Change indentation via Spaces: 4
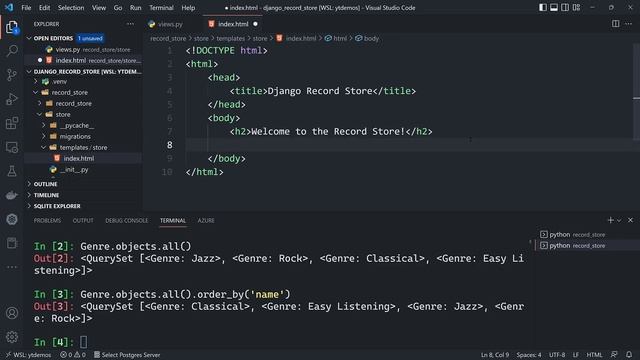This screenshot has height=360, width=640. click(x=529, y=355)
